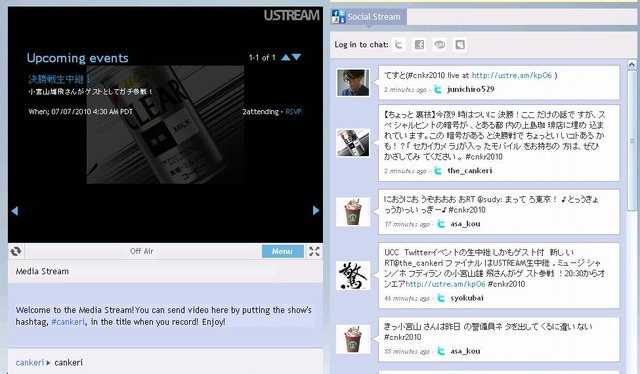Open the ustre.am/kpO6 link in junichiro529's tweet
The width and height of the screenshot is (640, 374).
(511, 75)
